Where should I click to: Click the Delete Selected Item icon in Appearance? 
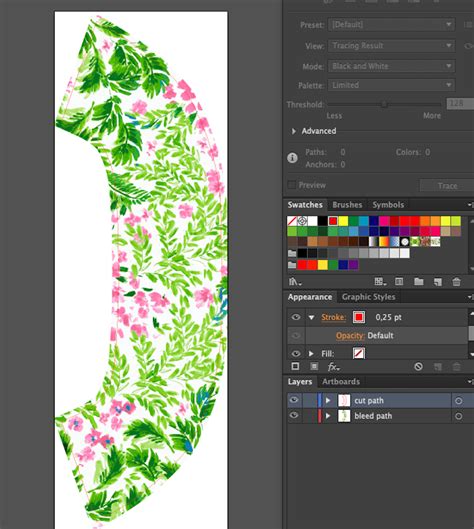pyautogui.click(x=456, y=367)
